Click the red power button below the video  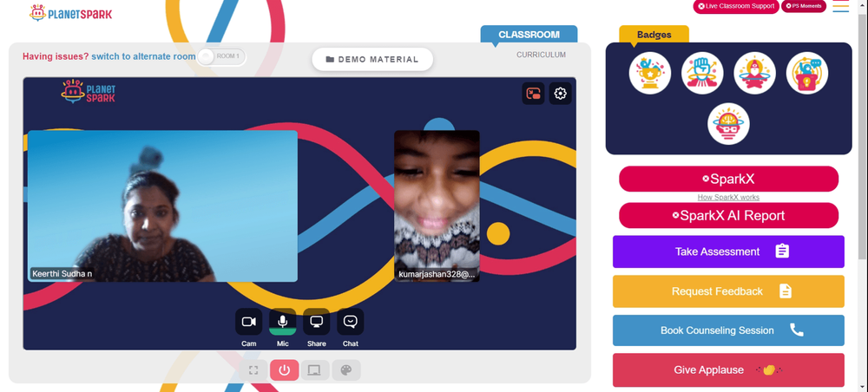coord(285,370)
